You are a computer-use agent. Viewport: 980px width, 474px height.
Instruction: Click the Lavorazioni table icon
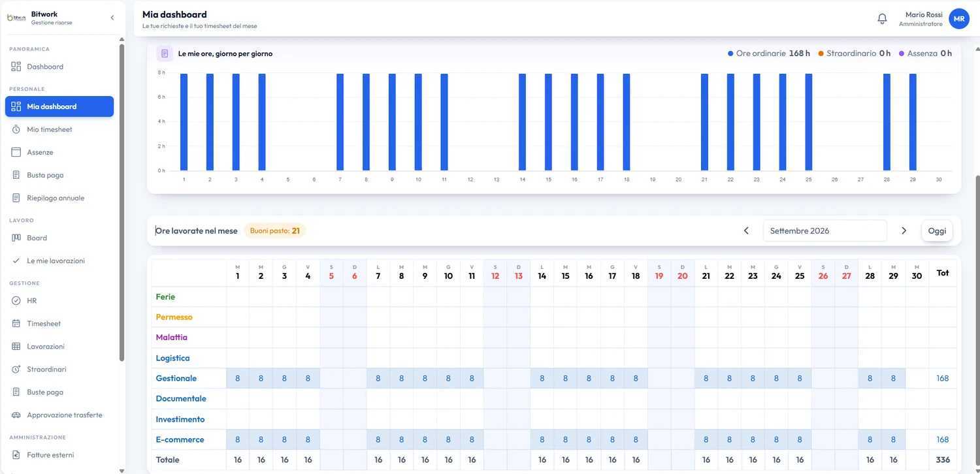(16, 346)
